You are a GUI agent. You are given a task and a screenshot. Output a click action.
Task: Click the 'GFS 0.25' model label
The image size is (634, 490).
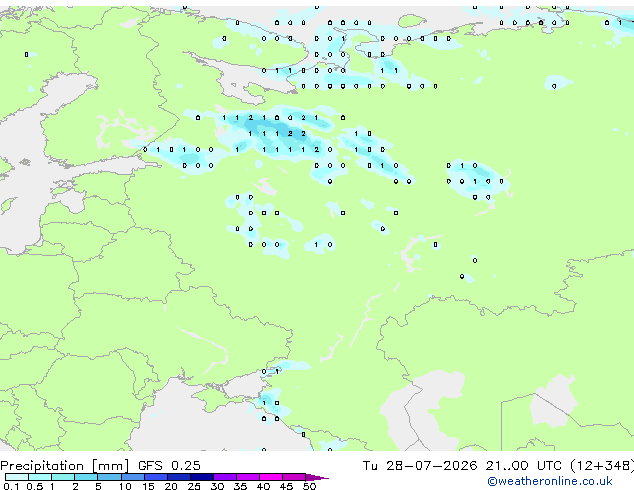tap(169, 466)
